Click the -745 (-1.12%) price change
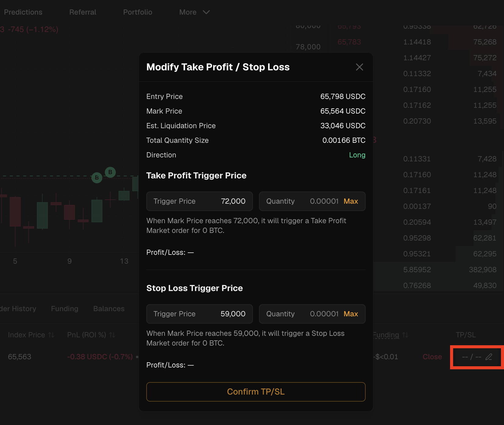Viewport: 504px width, 425px height. coord(33,30)
